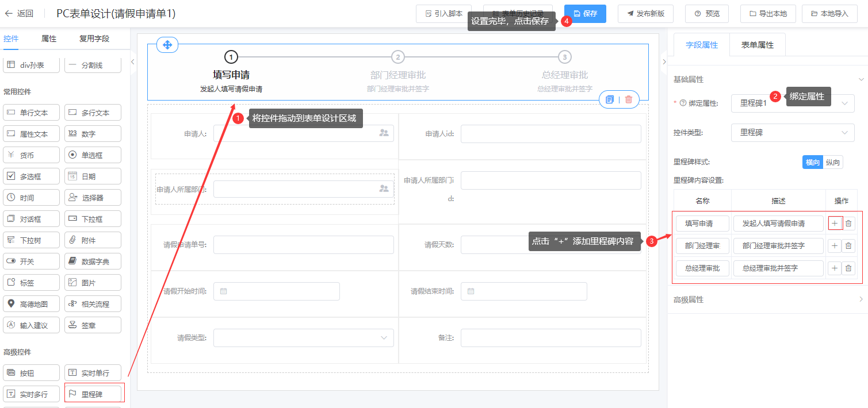Open the 控件类型 dropdown
Image resolution: width=868 pixels, height=408 pixels.
coord(793,132)
